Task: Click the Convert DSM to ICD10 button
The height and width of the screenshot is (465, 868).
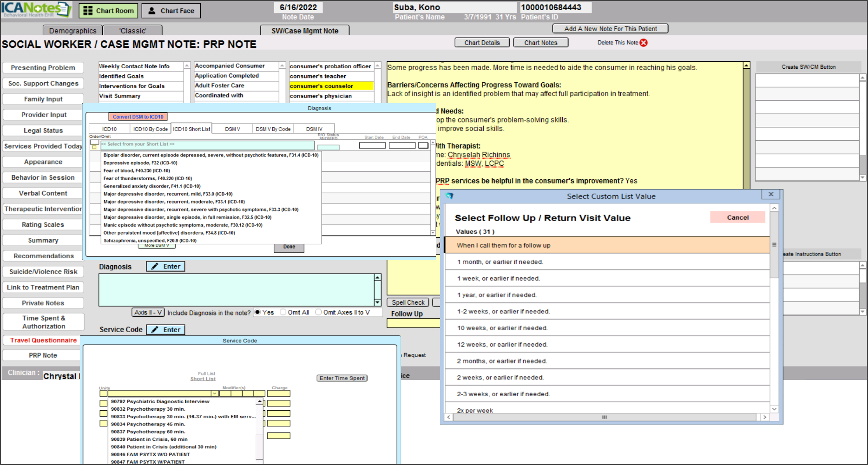Action: (138, 117)
